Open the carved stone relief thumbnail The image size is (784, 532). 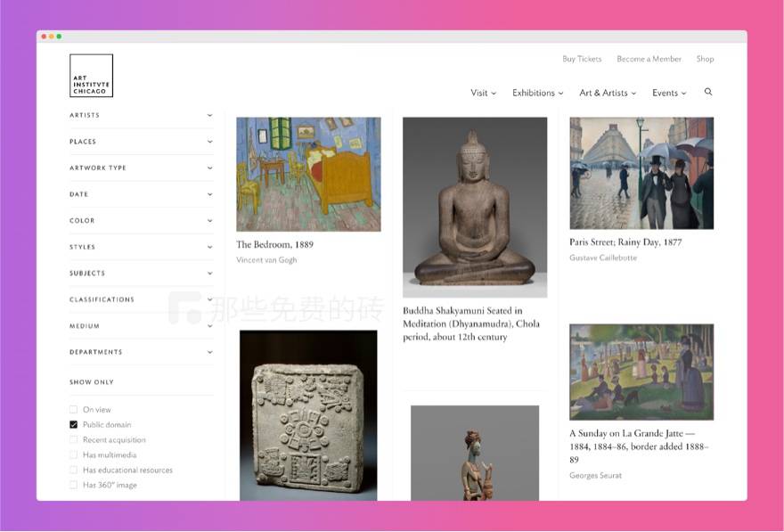308,414
